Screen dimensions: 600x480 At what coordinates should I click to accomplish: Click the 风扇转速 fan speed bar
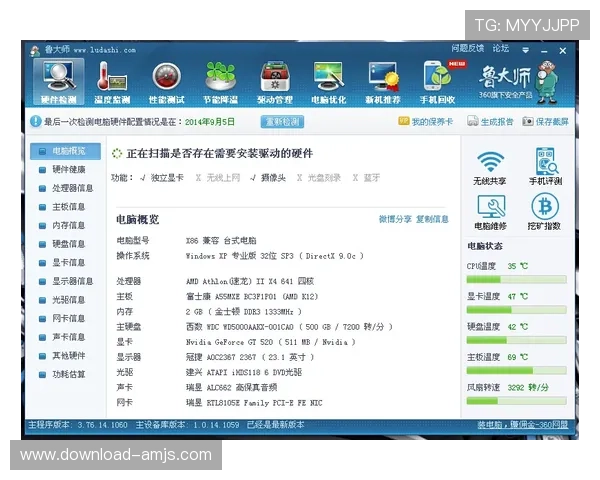pyautogui.click(x=516, y=401)
